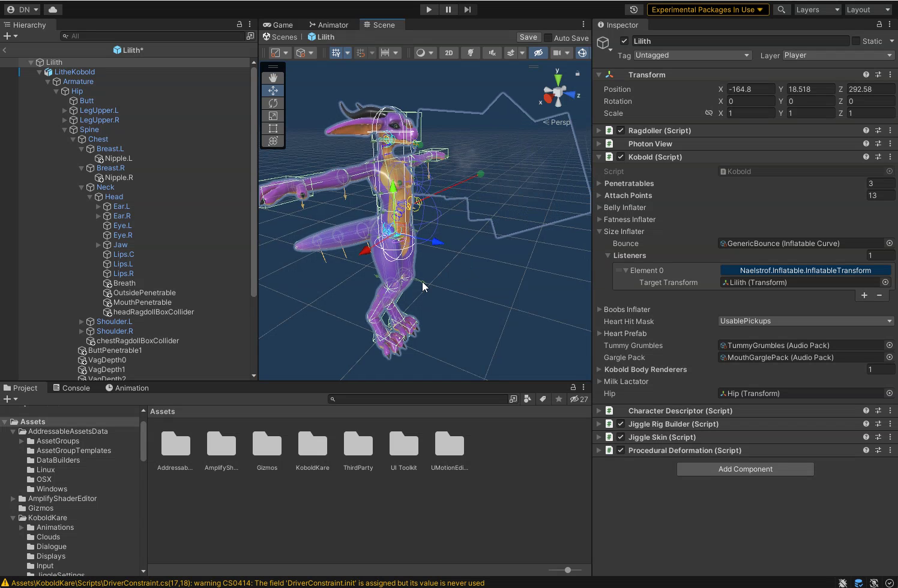Expand LegUpper.L in Hierarchy
This screenshot has height=588, width=898.
(65, 110)
